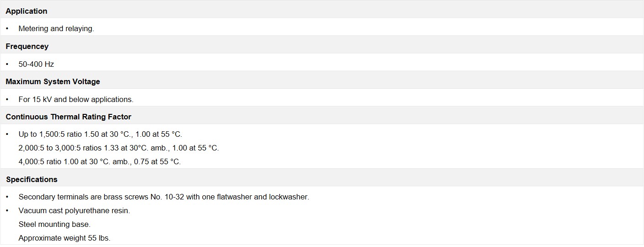This screenshot has height=247, width=644.
Task: Click the Application section heading
Action: (27, 11)
